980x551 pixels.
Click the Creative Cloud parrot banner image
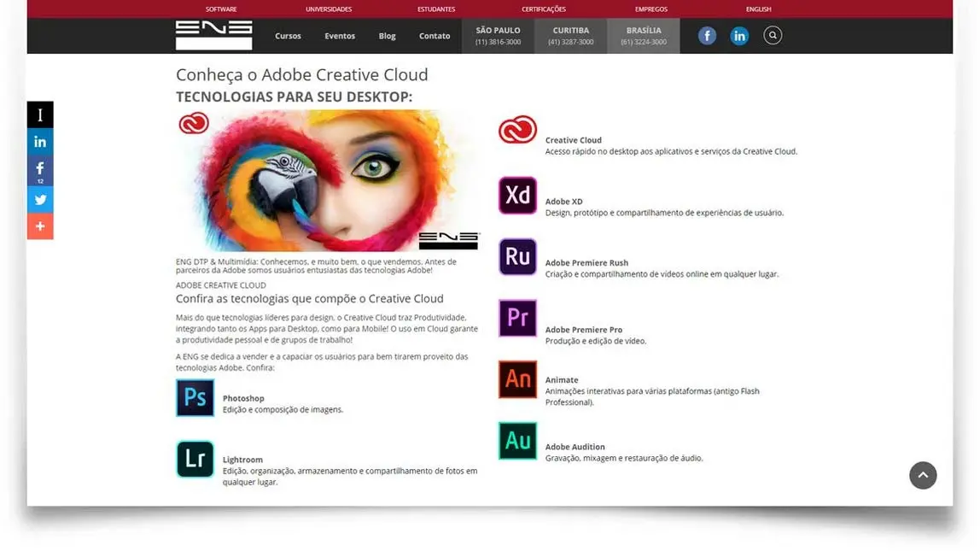[x=328, y=181]
